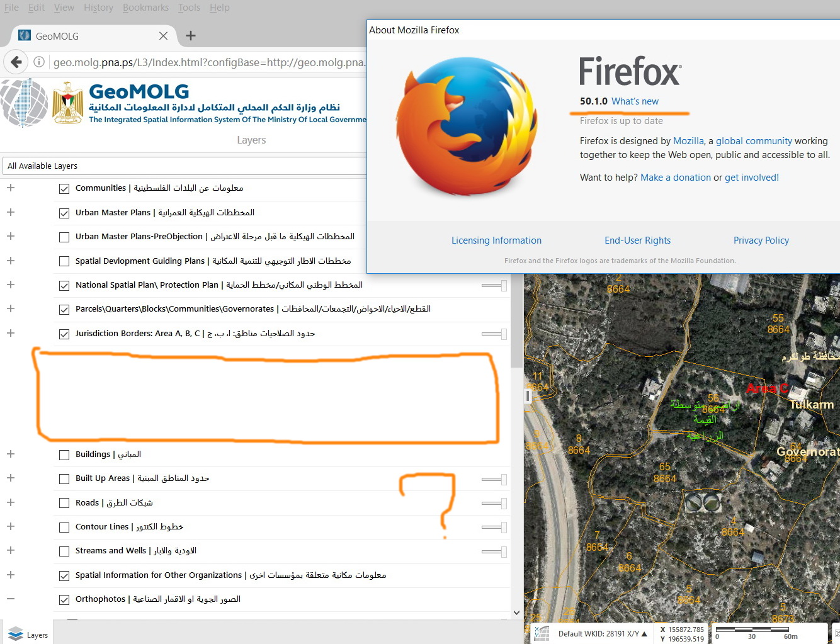The image size is (840, 644).
Task: Enable the Contour Lines layer
Action: 64,527
